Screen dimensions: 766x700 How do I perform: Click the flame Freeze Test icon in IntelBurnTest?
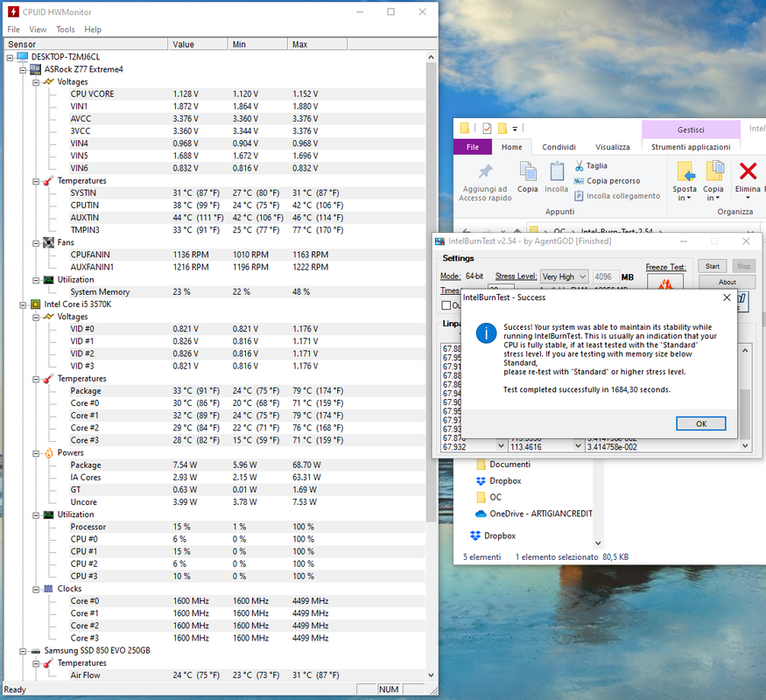tap(664, 283)
